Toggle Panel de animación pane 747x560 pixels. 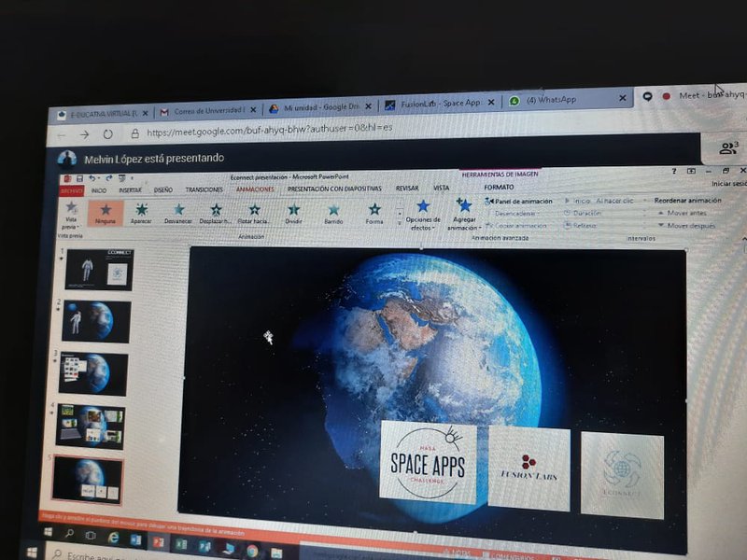point(520,201)
